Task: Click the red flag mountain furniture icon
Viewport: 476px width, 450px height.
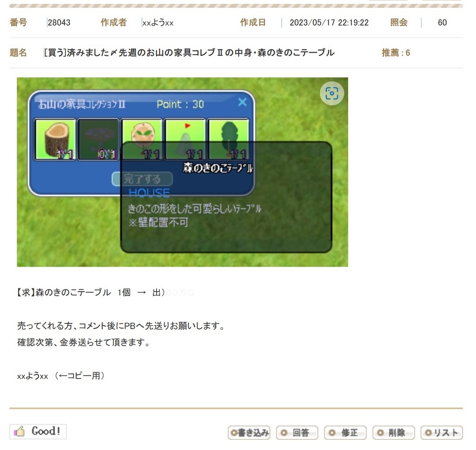Action: point(185,135)
